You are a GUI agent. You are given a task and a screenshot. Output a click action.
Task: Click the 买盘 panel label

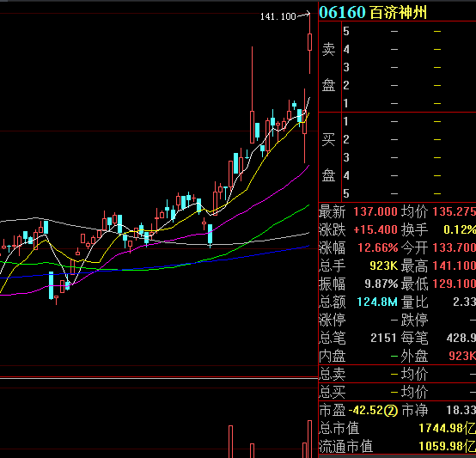[x=328, y=157]
